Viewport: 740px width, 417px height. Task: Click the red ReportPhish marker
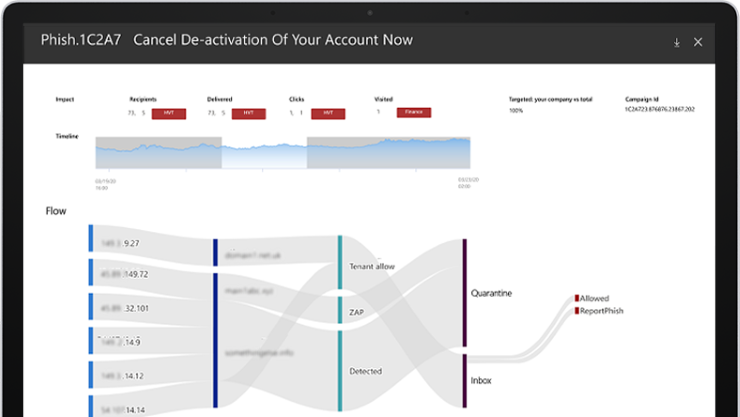tap(577, 311)
